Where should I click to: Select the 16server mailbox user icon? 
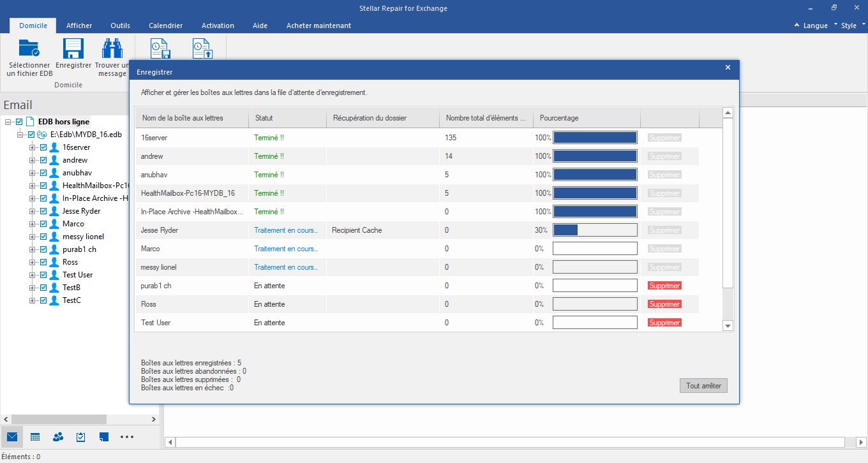click(x=54, y=147)
